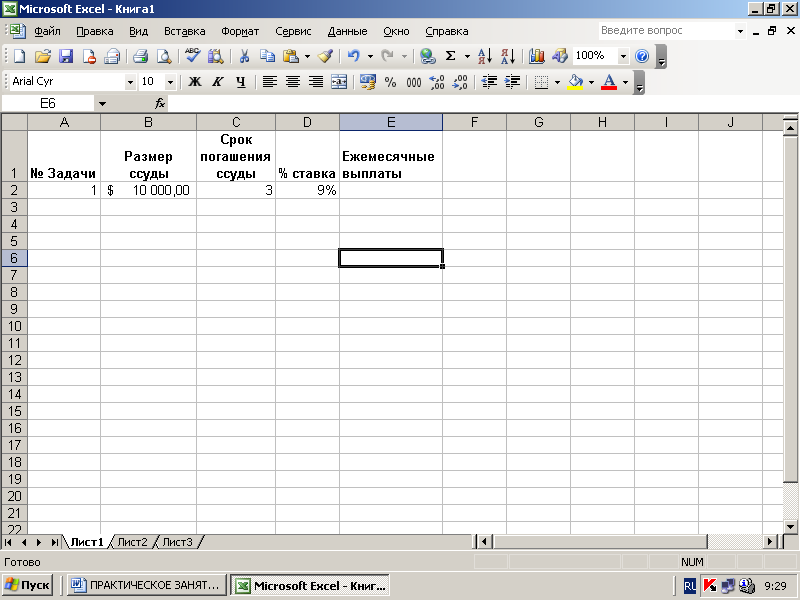
Task: Click the vertical scrollbar down arrow
Action: click(790, 527)
